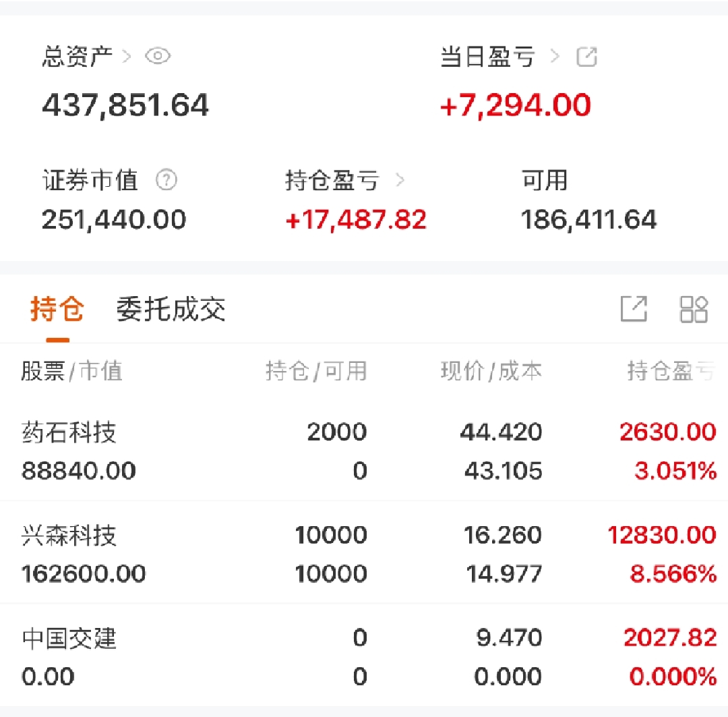Expand 总资产 details chevron

[x=126, y=57]
